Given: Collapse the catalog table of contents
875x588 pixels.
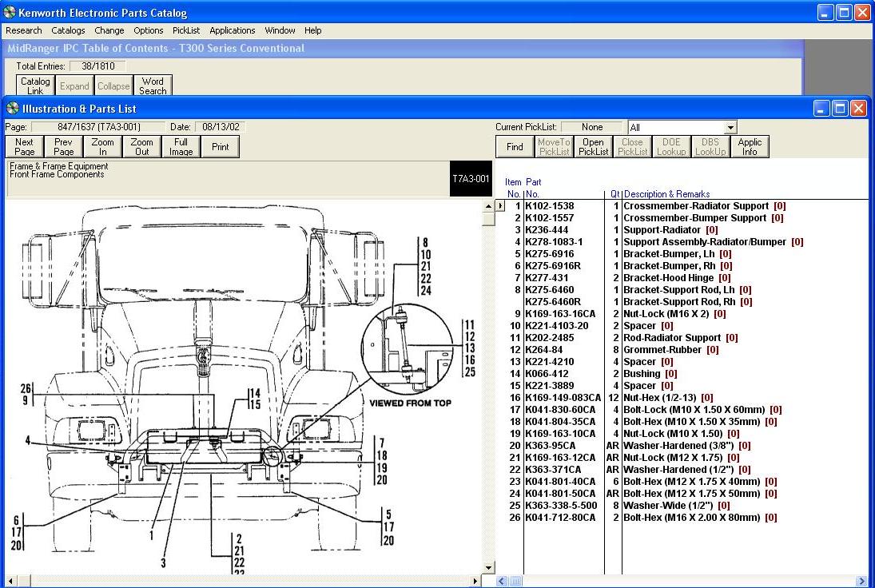Looking at the screenshot, I should pos(113,85).
